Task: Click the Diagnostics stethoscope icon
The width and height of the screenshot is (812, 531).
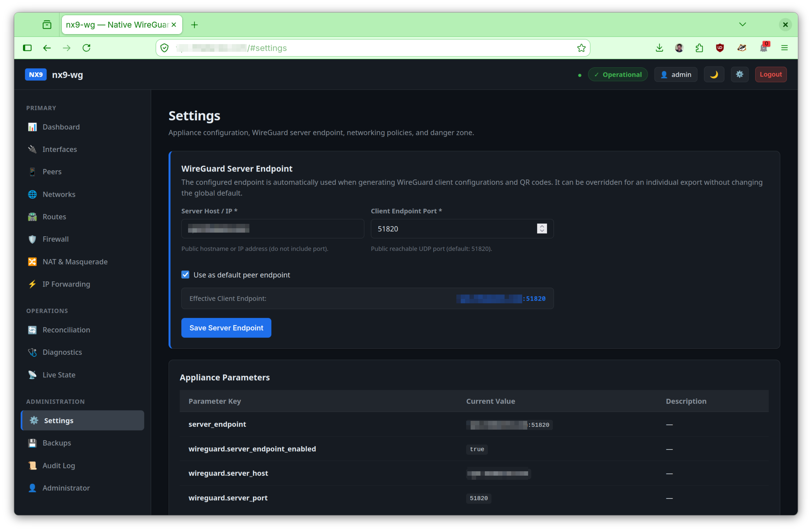Action: tap(32, 352)
